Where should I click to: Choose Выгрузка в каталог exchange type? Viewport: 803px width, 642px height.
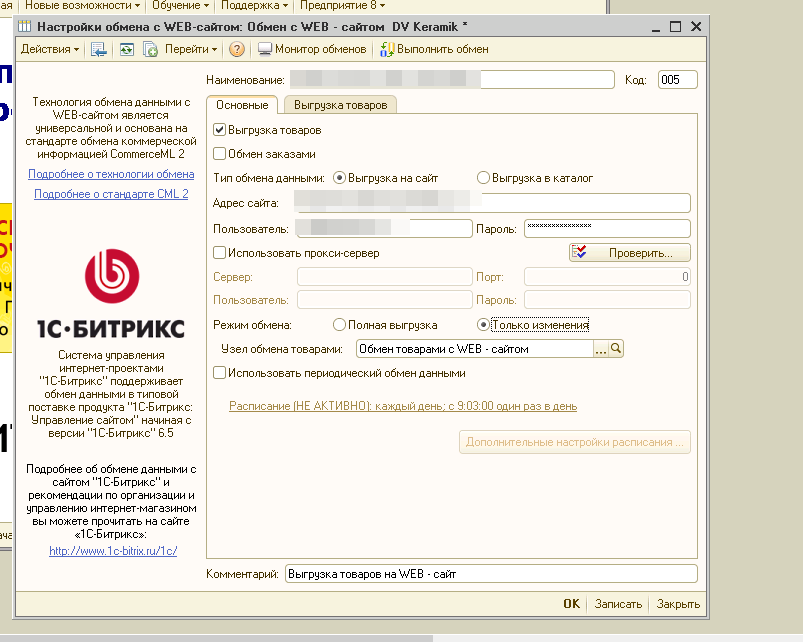(484, 178)
